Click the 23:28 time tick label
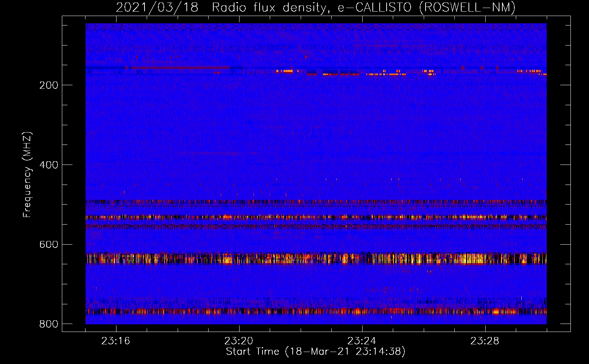589x364 pixels. tap(485, 341)
